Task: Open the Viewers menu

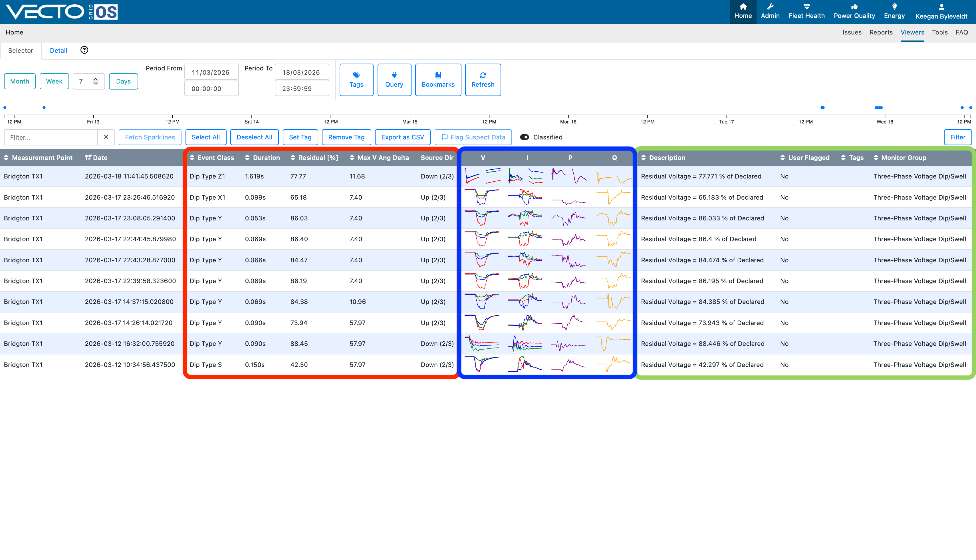Action: coord(912,32)
